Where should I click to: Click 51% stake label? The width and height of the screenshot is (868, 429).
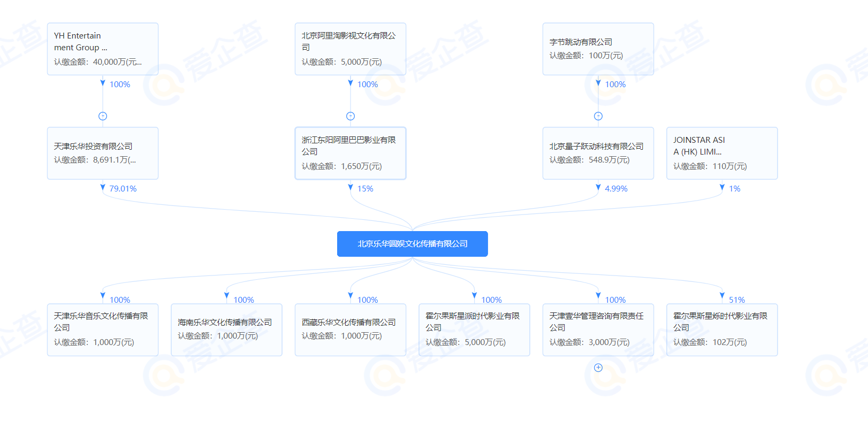pos(737,300)
